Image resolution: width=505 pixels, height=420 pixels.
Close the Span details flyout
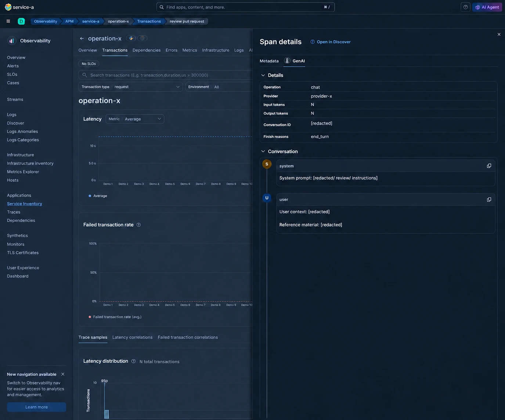(499, 35)
